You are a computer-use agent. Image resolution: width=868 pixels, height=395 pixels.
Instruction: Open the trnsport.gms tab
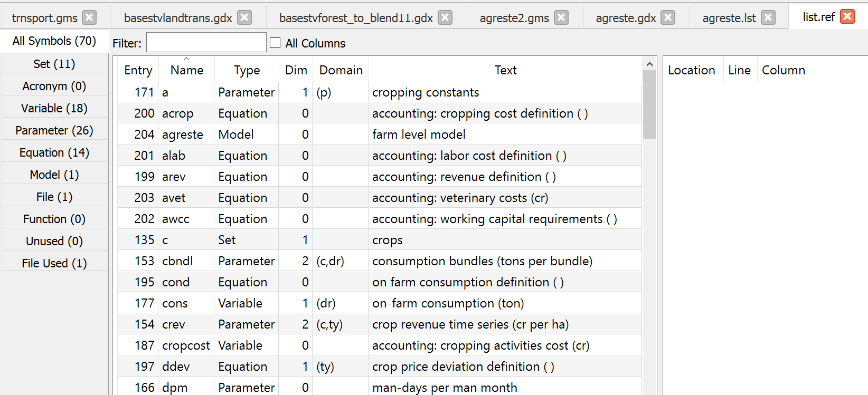click(x=44, y=18)
